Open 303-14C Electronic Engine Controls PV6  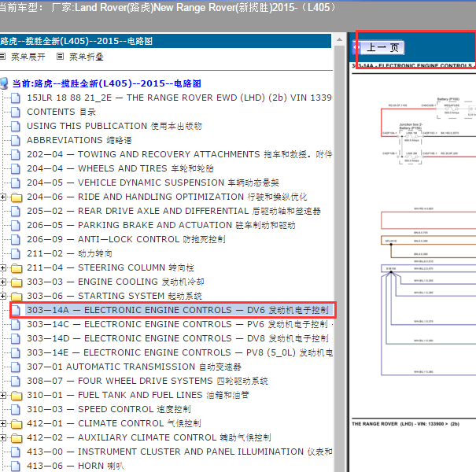point(179,324)
